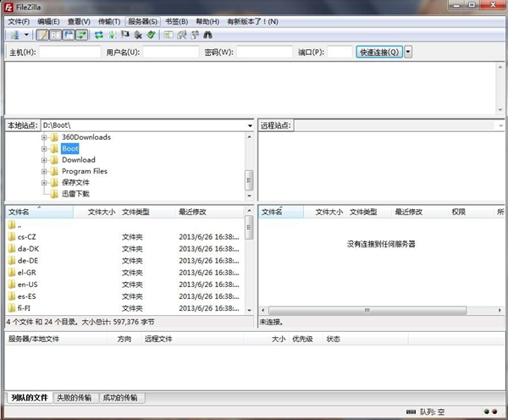The image size is (508, 420).
Task: Click the process queue green arrows icon
Action: pyautogui.click(x=112, y=35)
